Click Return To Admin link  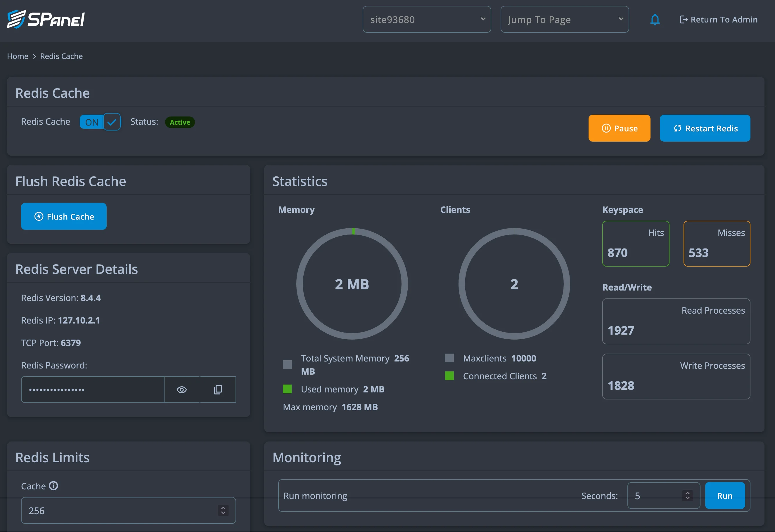point(719,20)
